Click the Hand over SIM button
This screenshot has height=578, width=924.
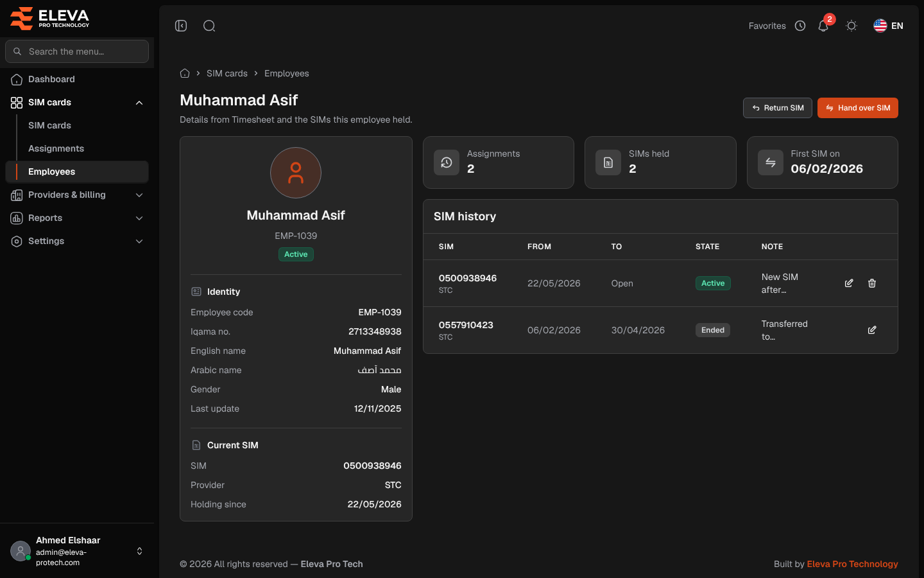point(858,108)
